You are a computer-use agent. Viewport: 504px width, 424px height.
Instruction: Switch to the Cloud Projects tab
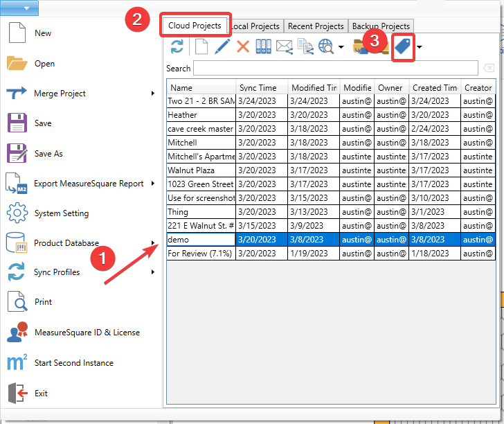coord(195,26)
